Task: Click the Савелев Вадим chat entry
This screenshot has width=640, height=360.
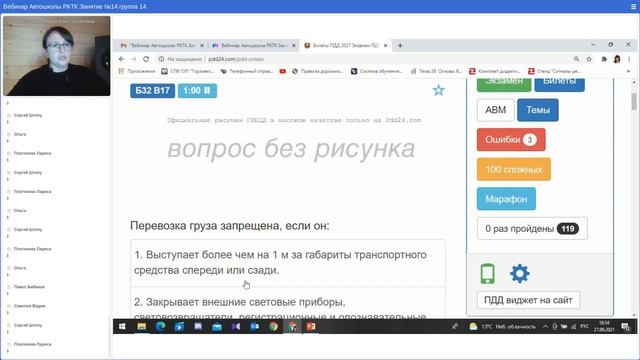Action: [x=29, y=306]
